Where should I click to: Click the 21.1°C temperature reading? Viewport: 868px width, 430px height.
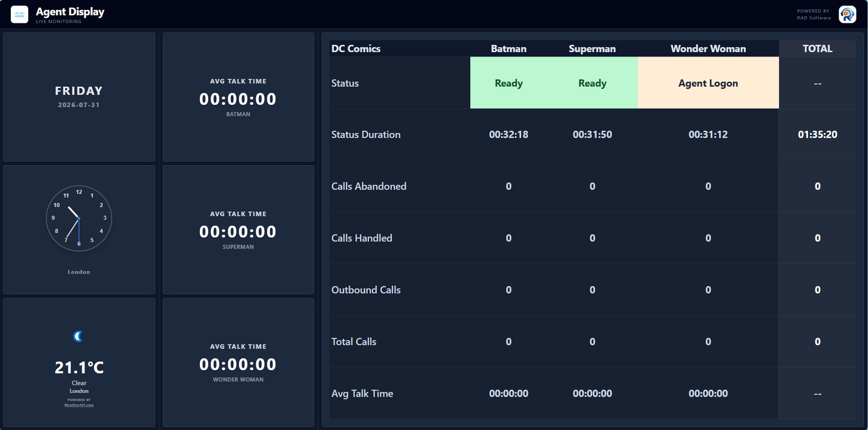tap(79, 368)
